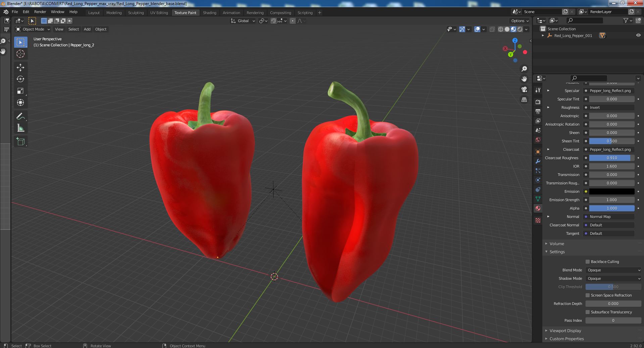Switch to solid viewport shading

[x=507, y=29]
